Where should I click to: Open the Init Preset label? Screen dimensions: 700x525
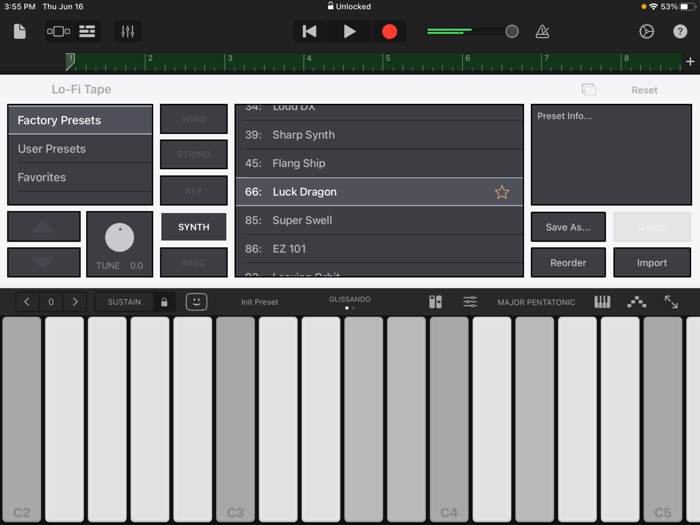pos(259,302)
